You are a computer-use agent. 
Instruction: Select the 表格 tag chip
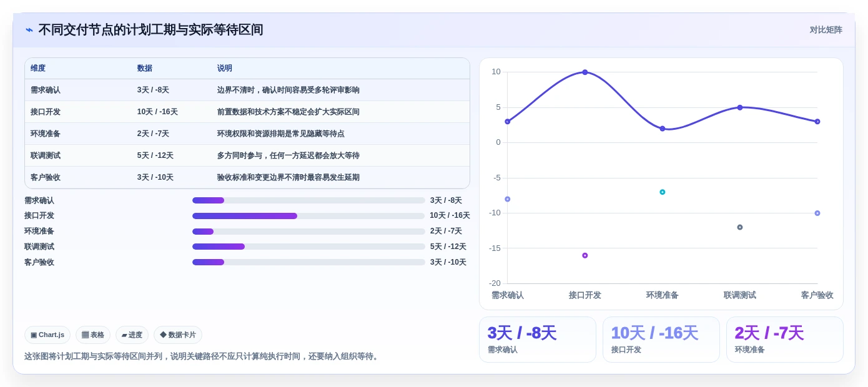93,335
